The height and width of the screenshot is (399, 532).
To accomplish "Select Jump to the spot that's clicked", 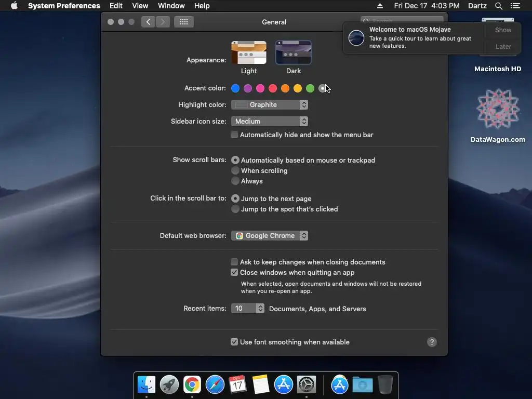I will click(235, 209).
